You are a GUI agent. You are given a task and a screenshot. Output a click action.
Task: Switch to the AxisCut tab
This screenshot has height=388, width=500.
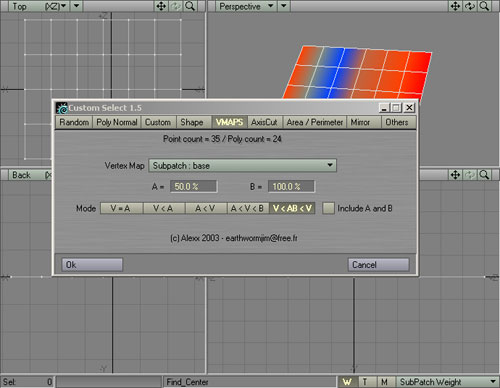coord(265,122)
